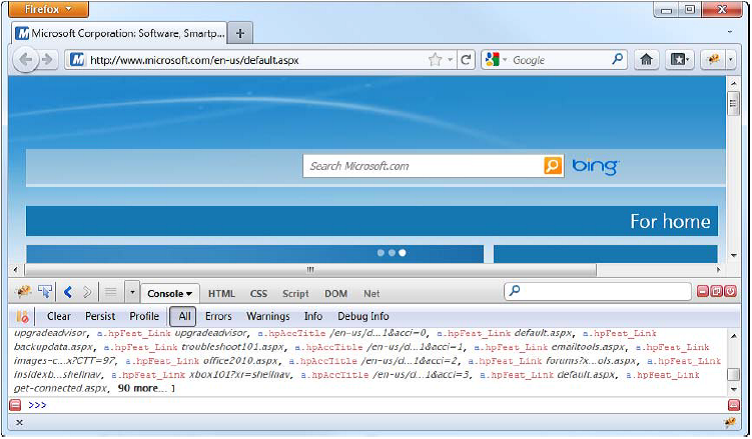Minimize Firebug with red minus icon
Screen dimensions: 752x439
coord(703,291)
